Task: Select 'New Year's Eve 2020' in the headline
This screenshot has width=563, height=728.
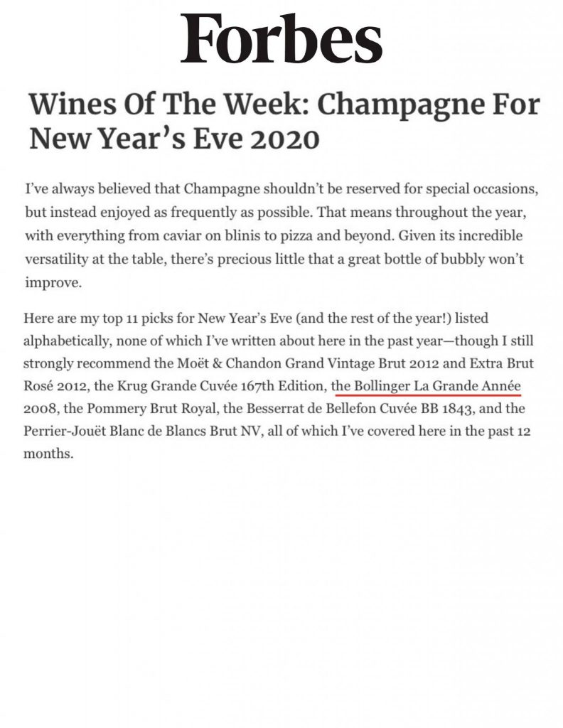Action: point(175,138)
